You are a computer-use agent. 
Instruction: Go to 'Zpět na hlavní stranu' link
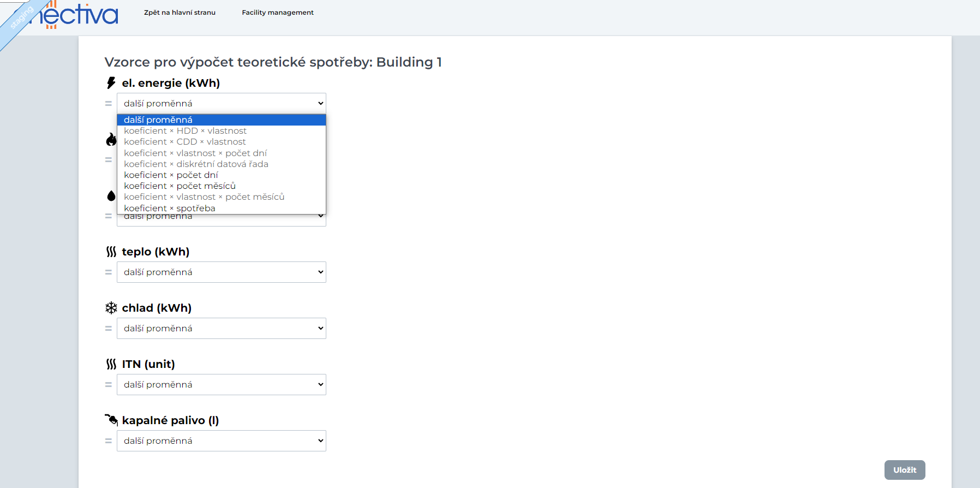point(180,13)
